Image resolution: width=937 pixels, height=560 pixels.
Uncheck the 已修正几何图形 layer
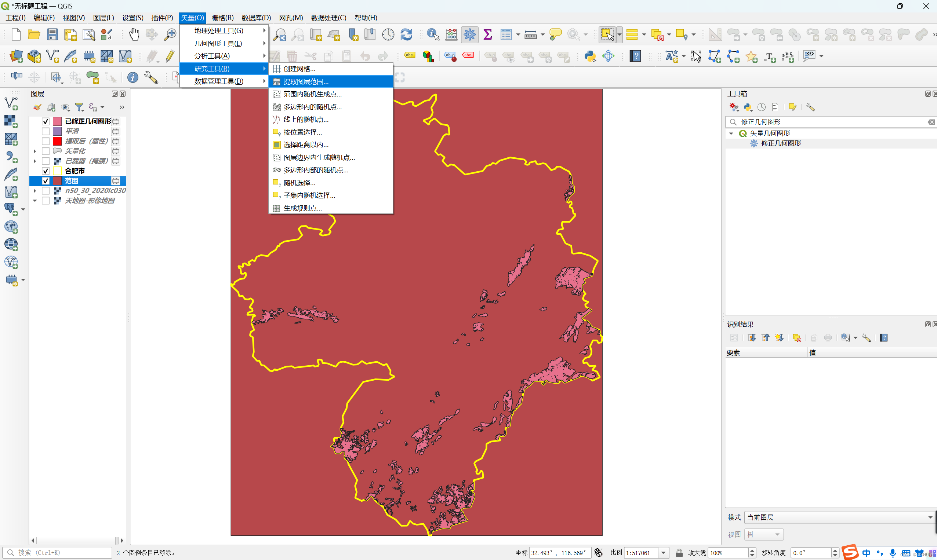point(46,121)
